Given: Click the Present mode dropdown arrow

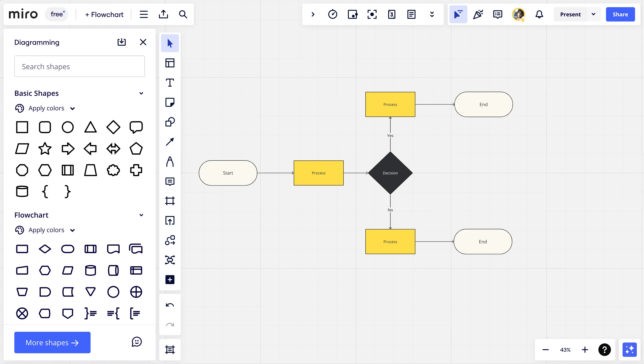Looking at the screenshot, I should 594,14.
